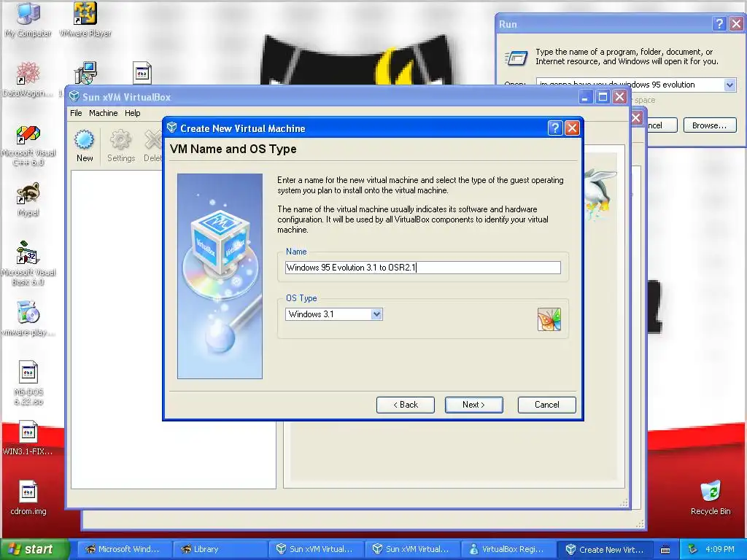Select WIN3.1-FIX file icon

point(28,438)
